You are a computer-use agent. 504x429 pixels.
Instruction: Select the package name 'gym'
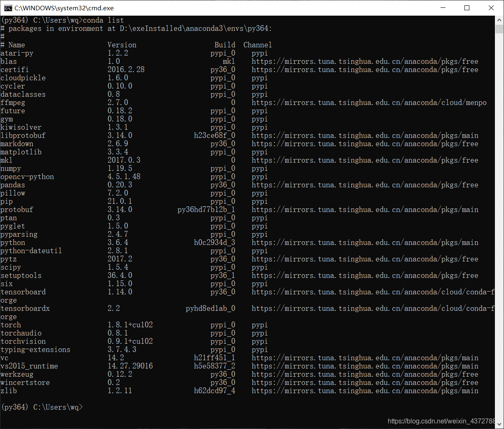(7, 119)
